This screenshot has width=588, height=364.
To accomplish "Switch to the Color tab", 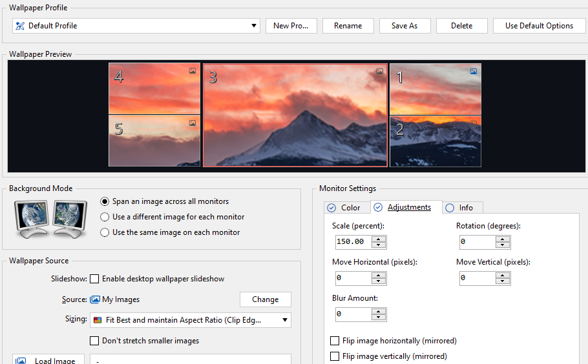I will [345, 208].
